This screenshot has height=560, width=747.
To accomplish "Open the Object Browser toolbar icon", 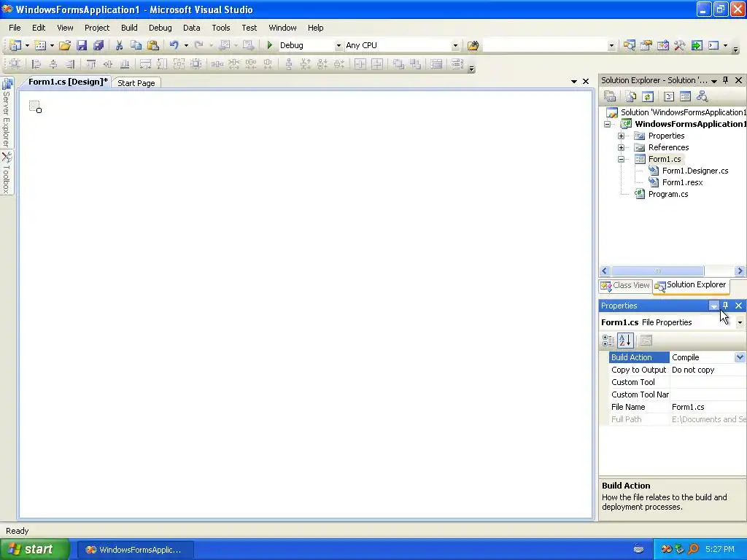I will tap(662, 45).
